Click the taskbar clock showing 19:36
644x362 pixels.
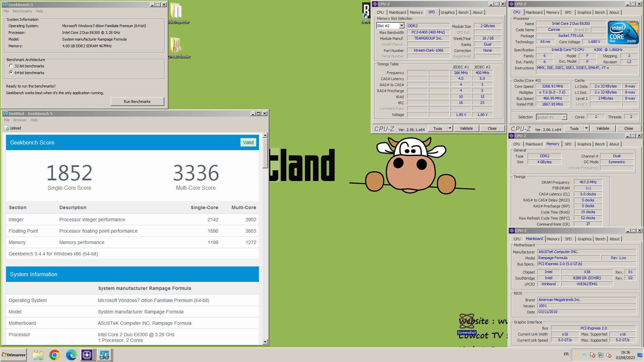[625, 355]
